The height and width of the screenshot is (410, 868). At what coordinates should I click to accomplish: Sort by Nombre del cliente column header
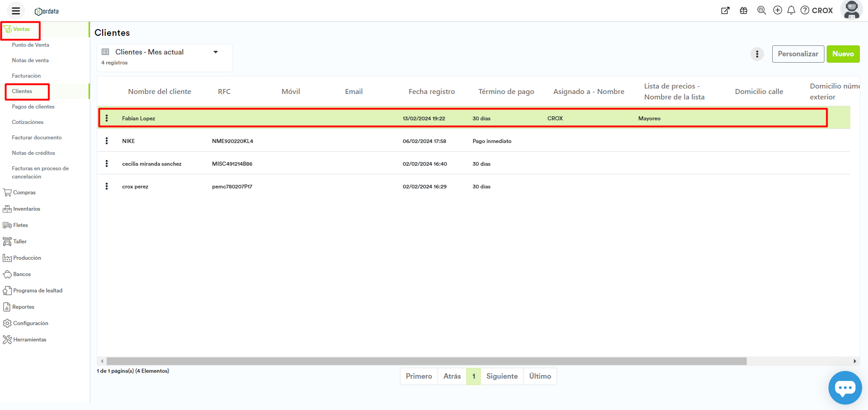[x=159, y=92]
